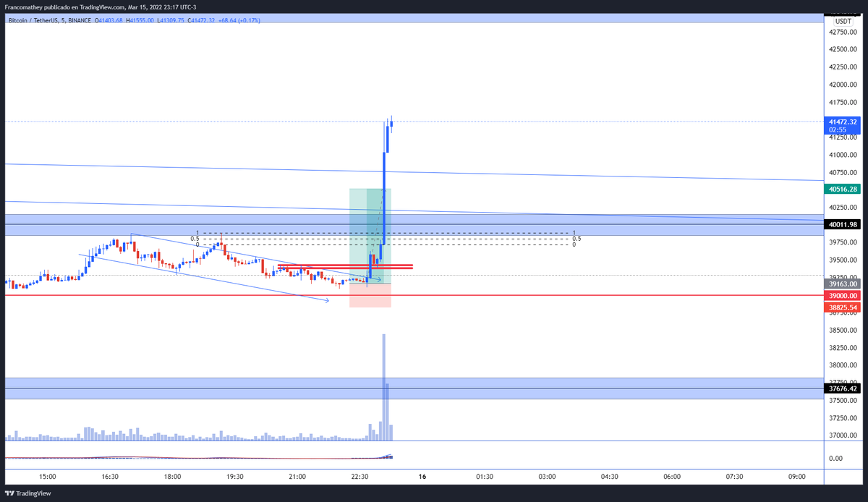This screenshot has height=502, width=868.
Task: Click the black price tag 37676.42
Action: (x=843, y=388)
